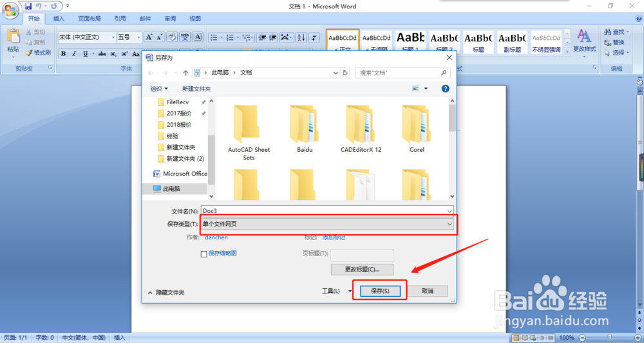Click the 替换 button in editing group

point(615,42)
